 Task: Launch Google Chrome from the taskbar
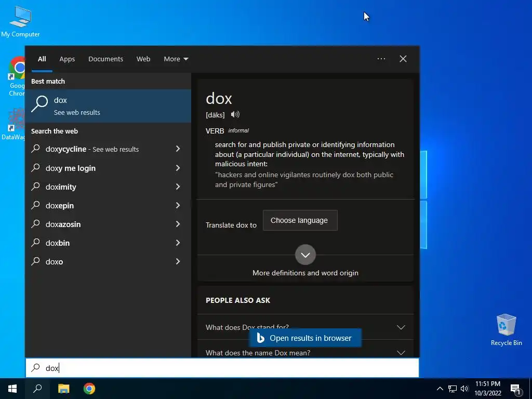tap(89, 389)
